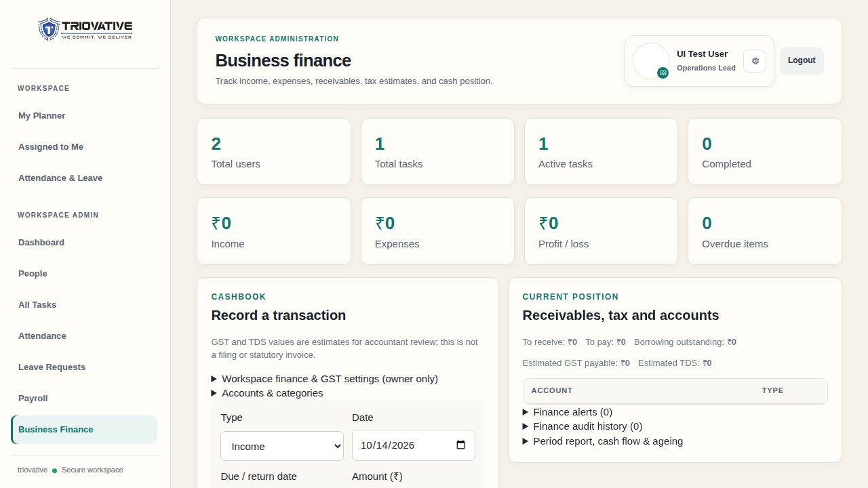
Task: Click the Total tasks card
Action: pos(437,152)
